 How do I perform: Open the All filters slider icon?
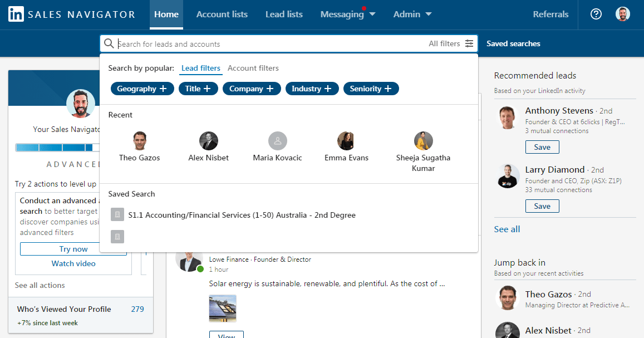tap(469, 43)
